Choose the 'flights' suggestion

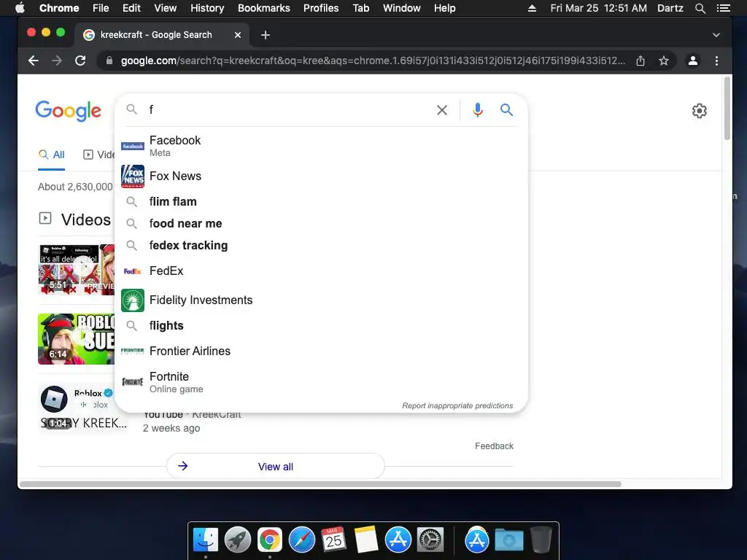click(x=321, y=326)
